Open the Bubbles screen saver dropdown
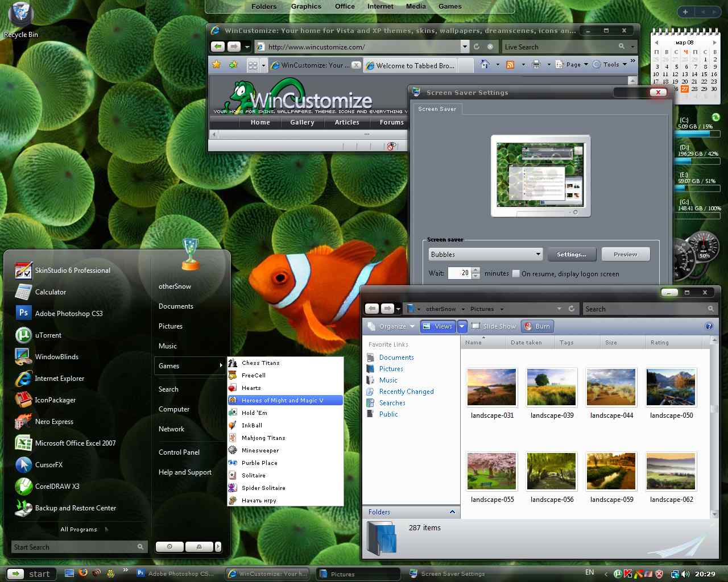This screenshot has width=728, height=582. point(486,254)
